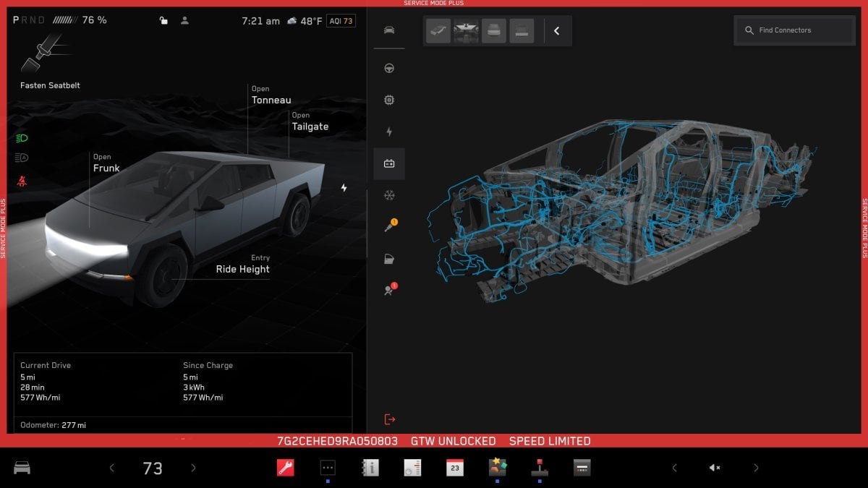Viewport: 868px width, 488px height.
Task: Open the Frunk
Action: [106, 168]
